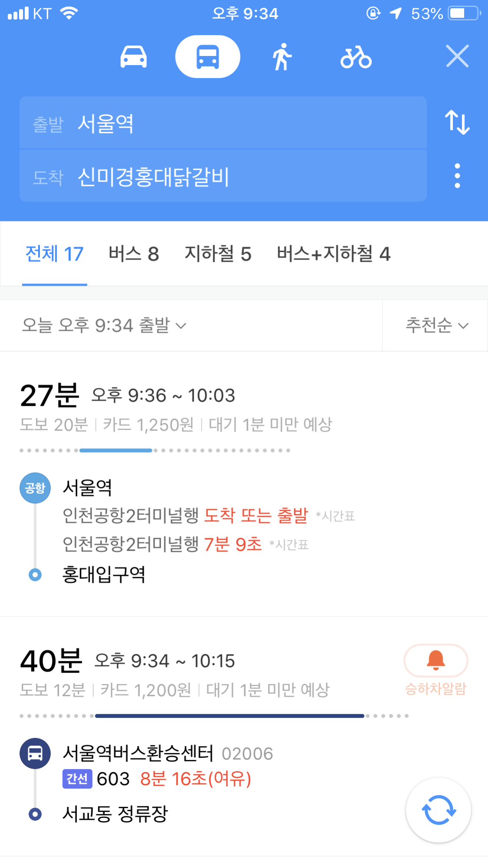Tap the 공항 railroad line badge

click(x=35, y=488)
